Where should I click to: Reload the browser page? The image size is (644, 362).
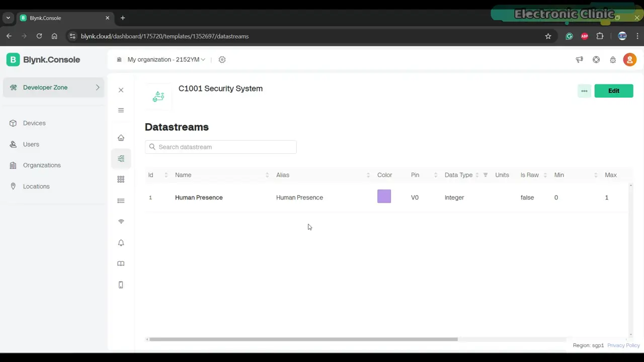pyautogui.click(x=39, y=36)
